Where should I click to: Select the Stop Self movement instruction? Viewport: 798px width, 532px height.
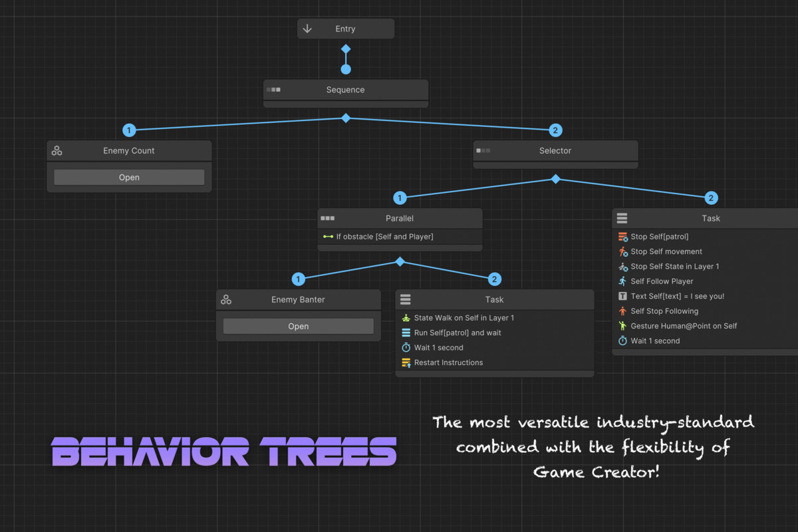(x=665, y=251)
